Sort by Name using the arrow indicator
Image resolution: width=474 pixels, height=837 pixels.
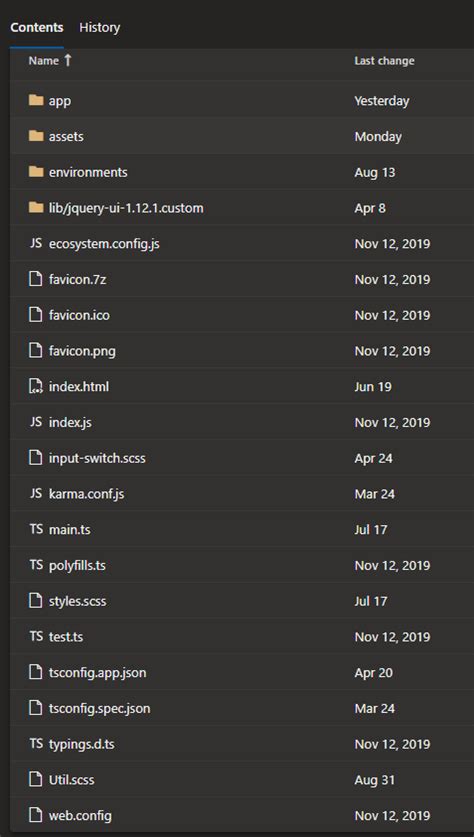(67, 60)
